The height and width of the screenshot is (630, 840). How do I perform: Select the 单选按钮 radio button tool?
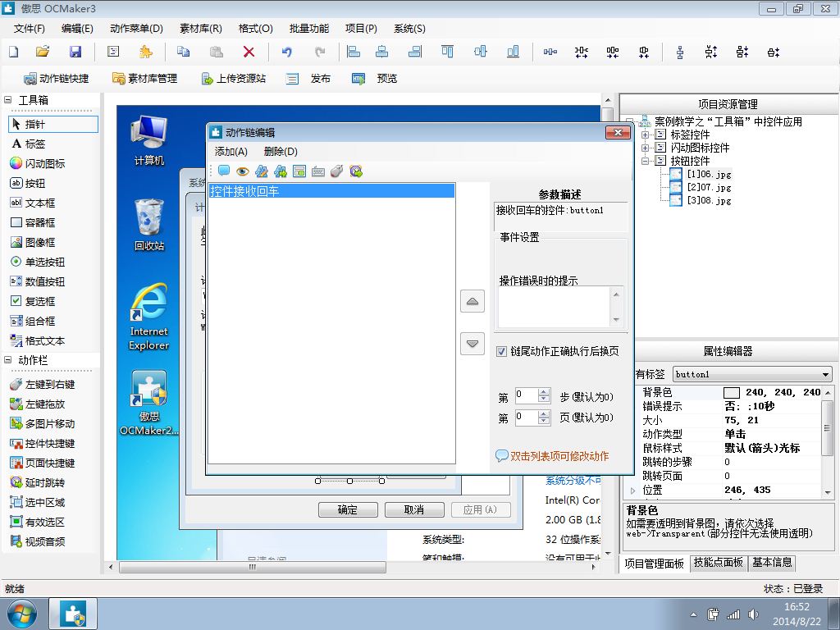(x=38, y=262)
